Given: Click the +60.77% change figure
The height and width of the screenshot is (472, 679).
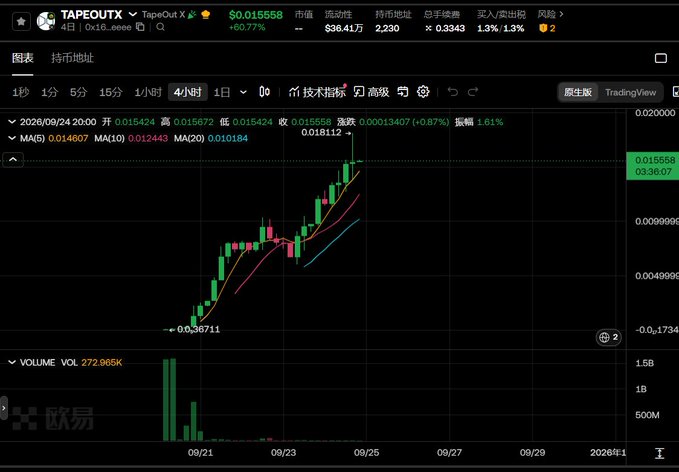Looking at the screenshot, I should point(247,27).
